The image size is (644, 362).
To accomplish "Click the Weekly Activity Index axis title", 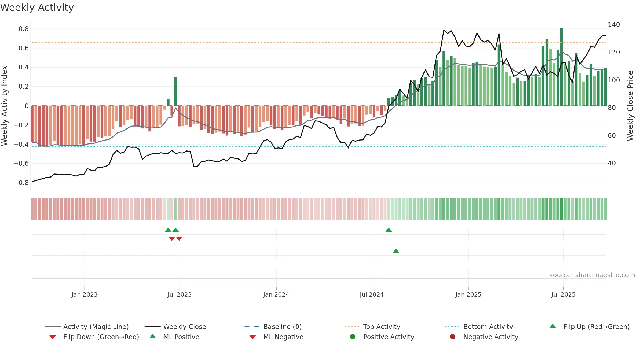I will click(x=5, y=106).
